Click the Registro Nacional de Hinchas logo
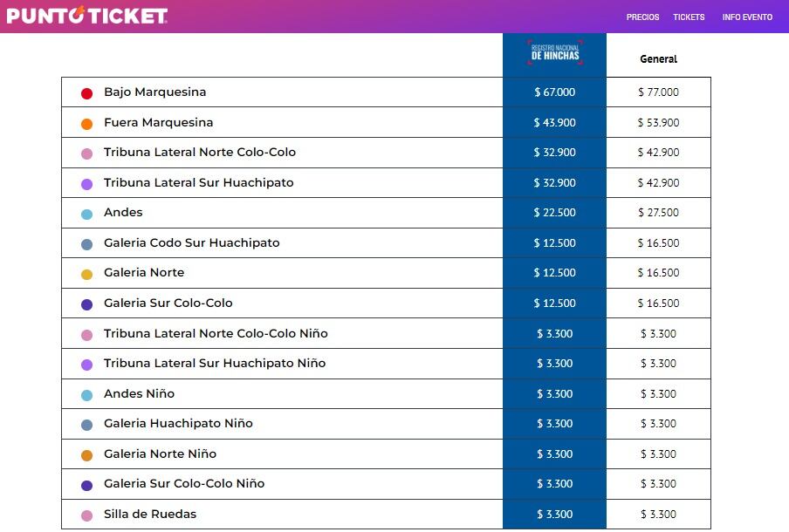Screen dimensions: 789x532 [x=555, y=52]
